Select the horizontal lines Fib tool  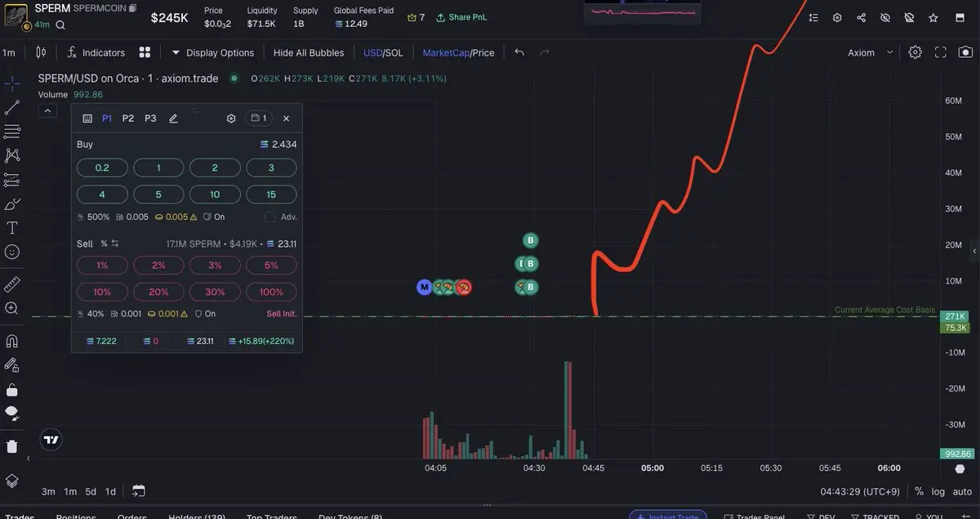click(12, 131)
